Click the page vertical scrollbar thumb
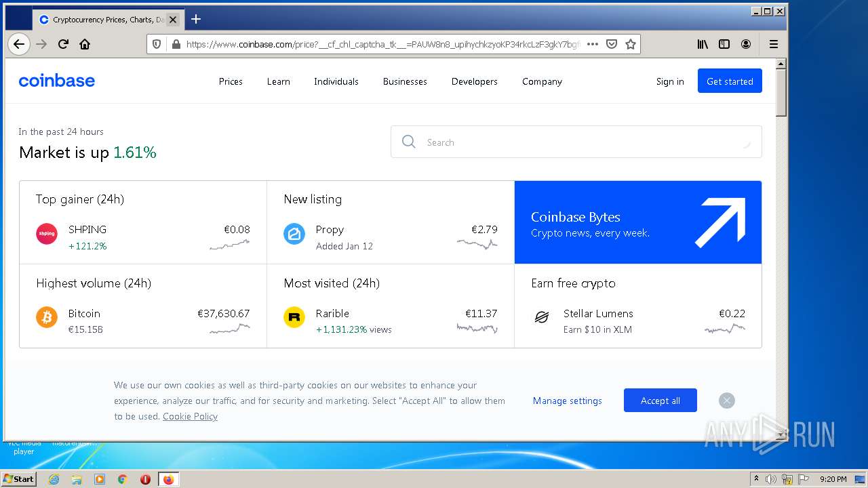This screenshot has height=488, width=868. 781,94
